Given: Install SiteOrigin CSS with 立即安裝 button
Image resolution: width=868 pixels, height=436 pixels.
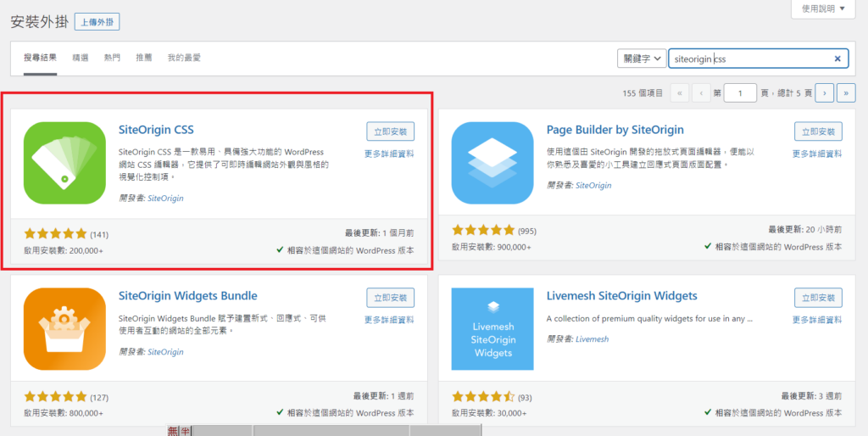Looking at the screenshot, I should click(x=390, y=131).
